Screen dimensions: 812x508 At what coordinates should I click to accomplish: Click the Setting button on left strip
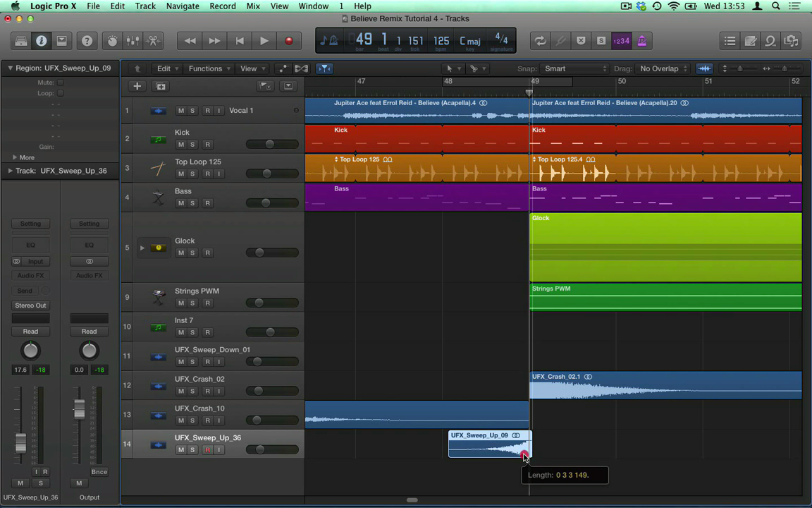tap(30, 224)
